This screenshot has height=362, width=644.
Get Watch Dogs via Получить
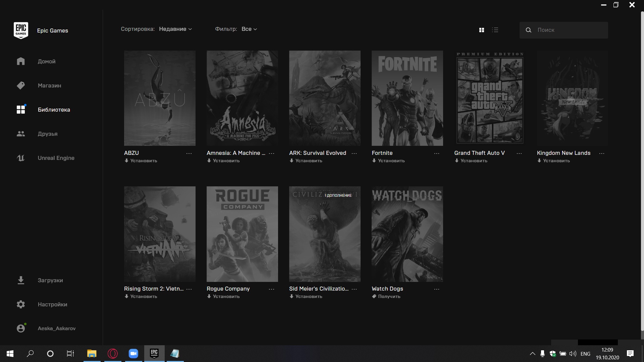386,297
